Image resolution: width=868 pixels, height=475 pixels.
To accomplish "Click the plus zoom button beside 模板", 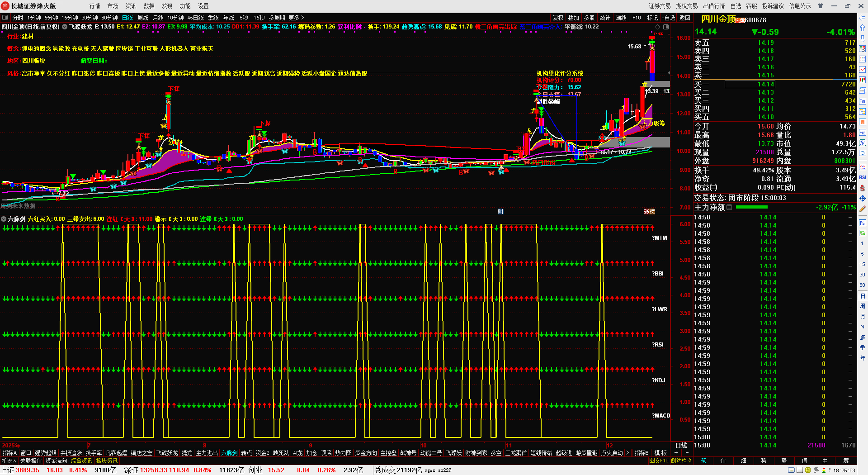I will click(x=676, y=453).
